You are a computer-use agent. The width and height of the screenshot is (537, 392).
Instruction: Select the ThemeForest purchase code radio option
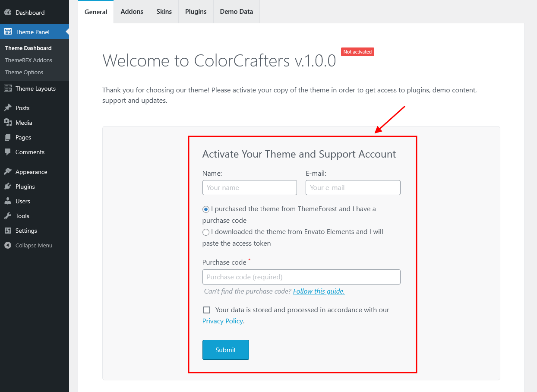click(x=206, y=209)
